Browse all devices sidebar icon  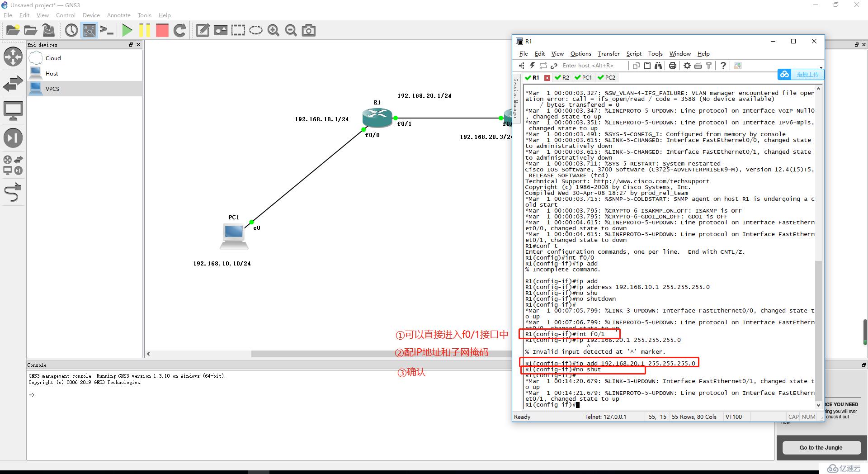pos(13,165)
